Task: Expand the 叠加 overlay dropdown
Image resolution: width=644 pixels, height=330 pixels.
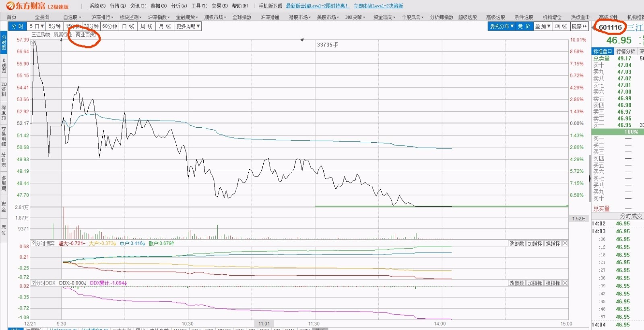Action: (543, 26)
